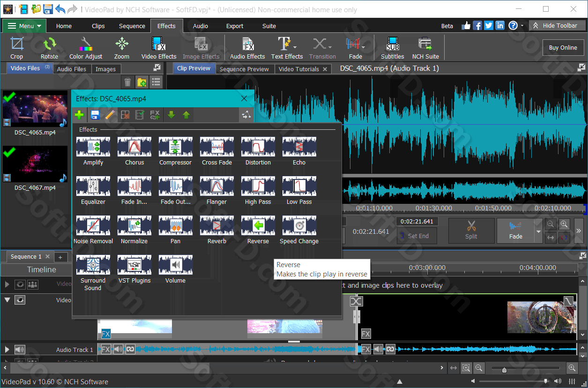
Task: Open dropdown arrow beside preview Fade button
Action: click(538, 231)
